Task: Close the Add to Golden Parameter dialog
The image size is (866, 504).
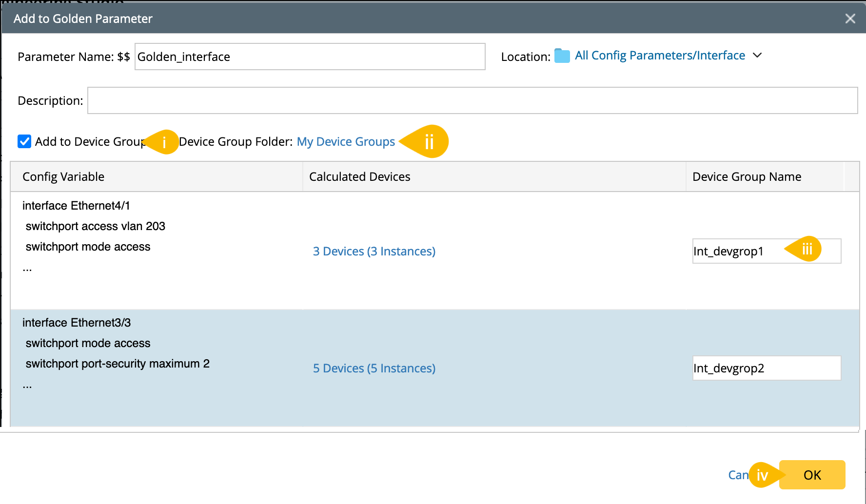Action: (850, 19)
